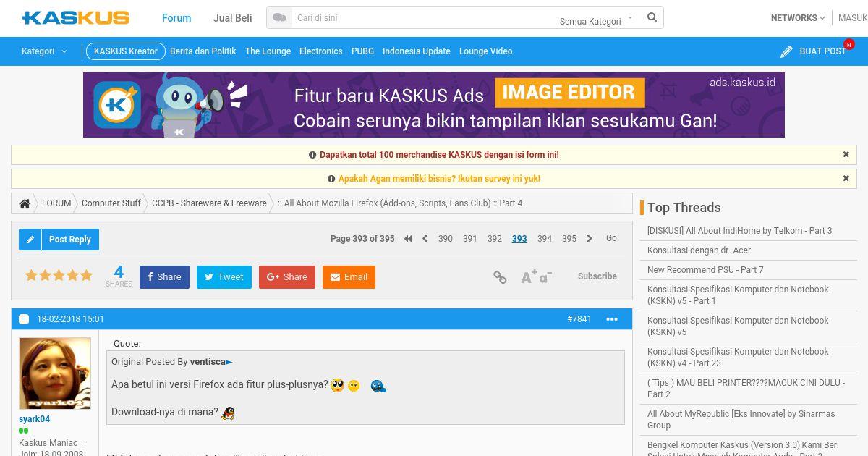Go to Berita dan Politik
868x456 pixels.
203,51
